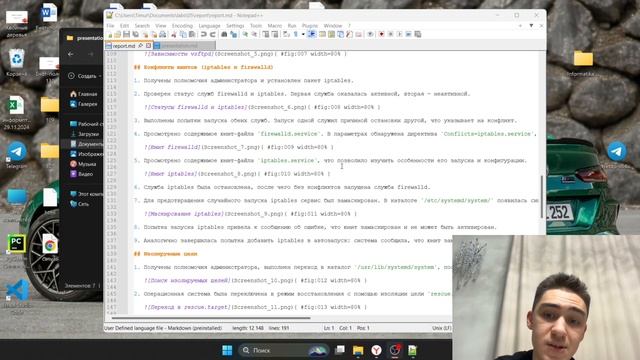Toggle Word Wrap in the toolbar
The width and height of the screenshot is (640, 360).
point(287,34)
